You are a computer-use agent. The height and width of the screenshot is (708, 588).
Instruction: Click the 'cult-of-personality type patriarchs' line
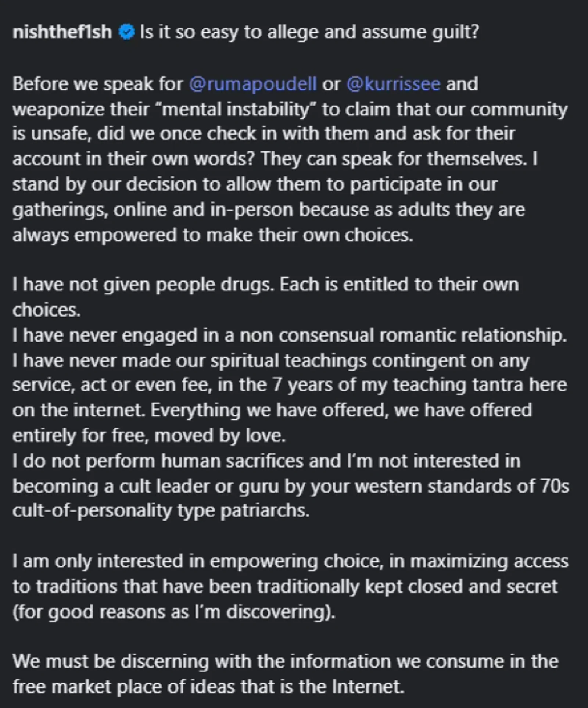pos(161,511)
